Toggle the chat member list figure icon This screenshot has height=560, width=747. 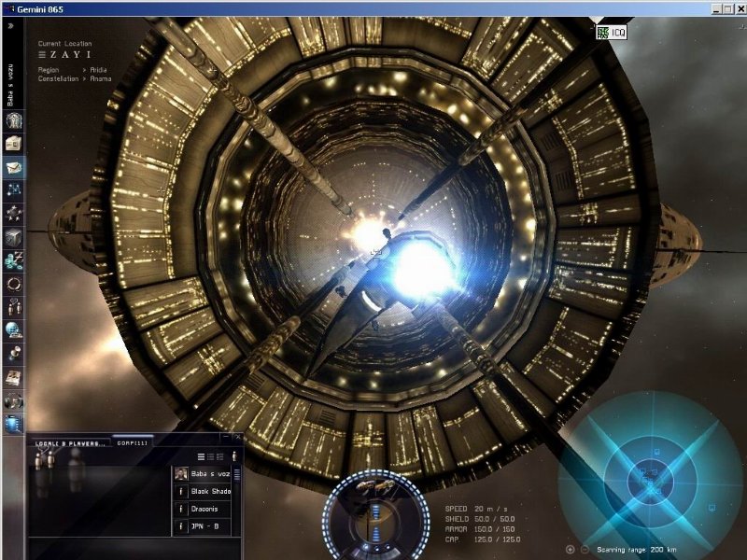(x=234, y=456)
